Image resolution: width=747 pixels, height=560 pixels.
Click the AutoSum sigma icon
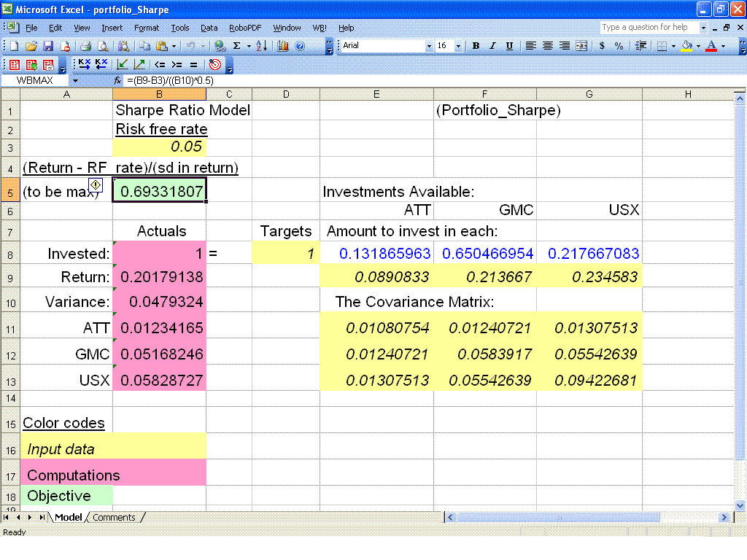click(x=237, y=46)
